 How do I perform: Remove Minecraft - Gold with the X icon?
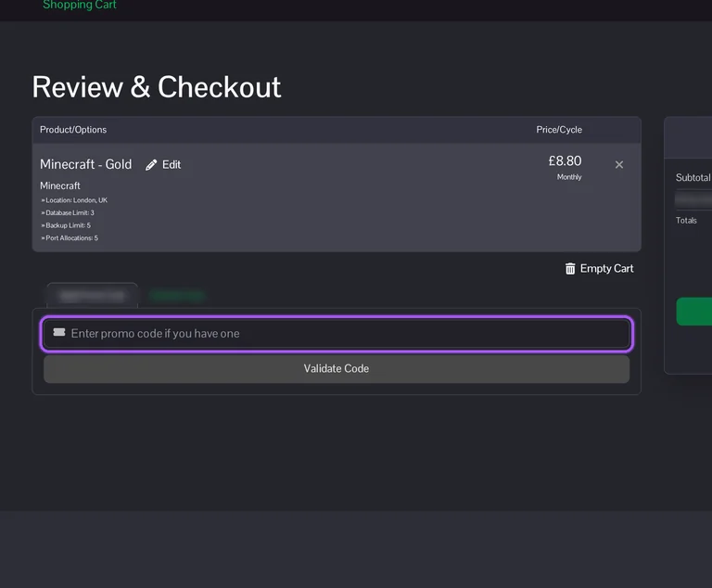(619, 165)
